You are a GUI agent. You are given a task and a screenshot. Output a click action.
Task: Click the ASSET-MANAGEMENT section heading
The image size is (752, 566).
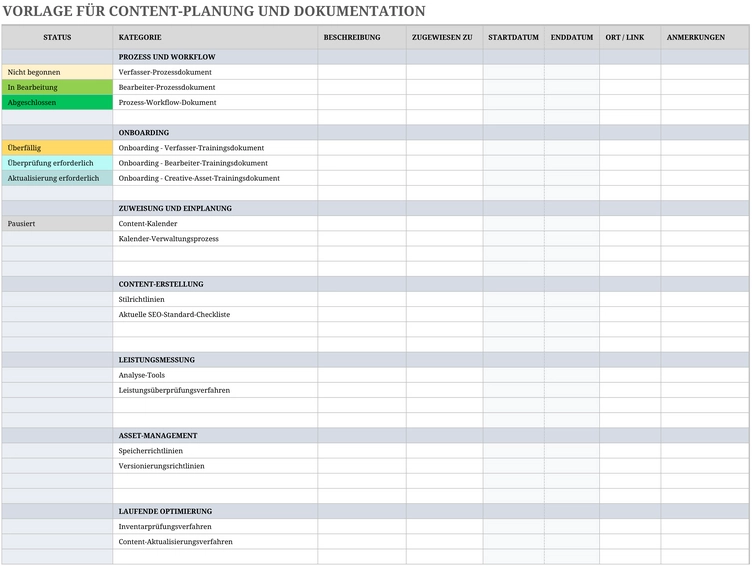(158, 436)
